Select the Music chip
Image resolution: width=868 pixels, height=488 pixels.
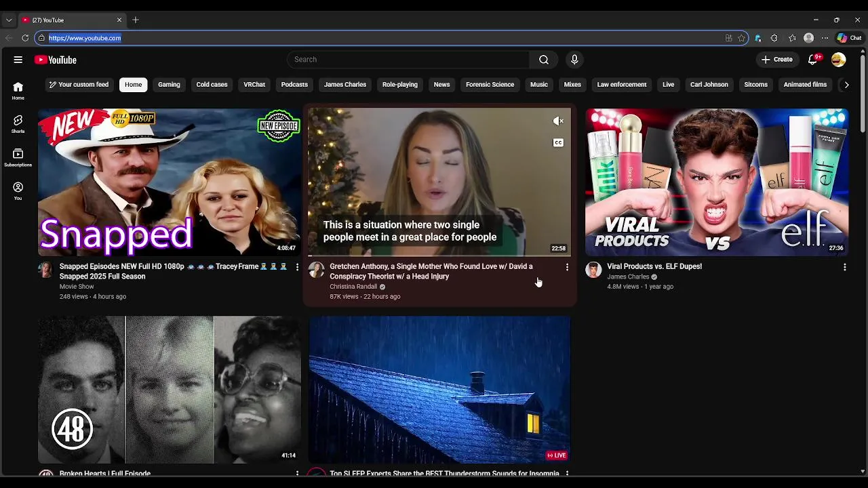point(539,85)
